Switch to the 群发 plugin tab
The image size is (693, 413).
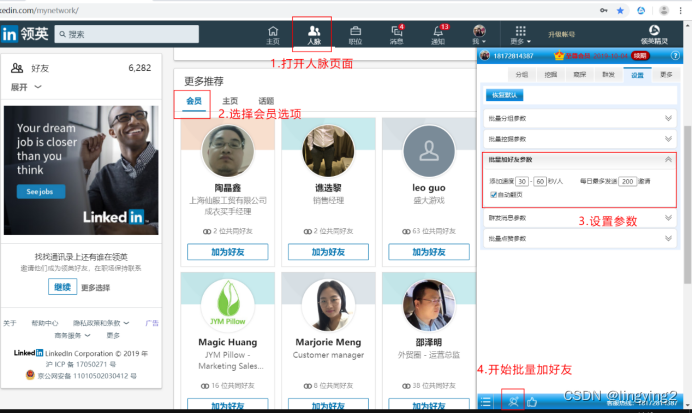609,75
